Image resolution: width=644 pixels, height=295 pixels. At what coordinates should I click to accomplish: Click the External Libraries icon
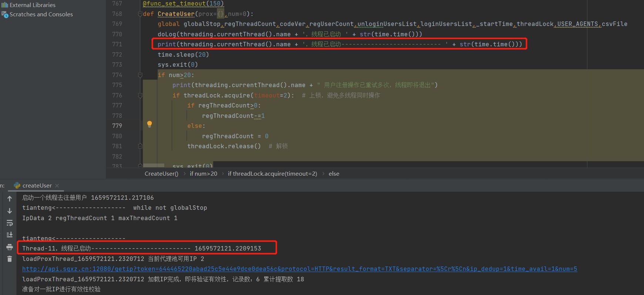pyautogui.click(x=4, y=5)
